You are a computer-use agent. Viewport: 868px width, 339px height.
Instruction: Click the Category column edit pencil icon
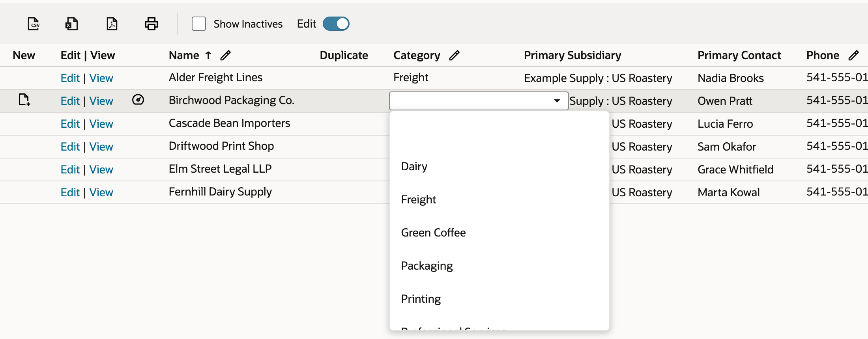coord(455,56)
